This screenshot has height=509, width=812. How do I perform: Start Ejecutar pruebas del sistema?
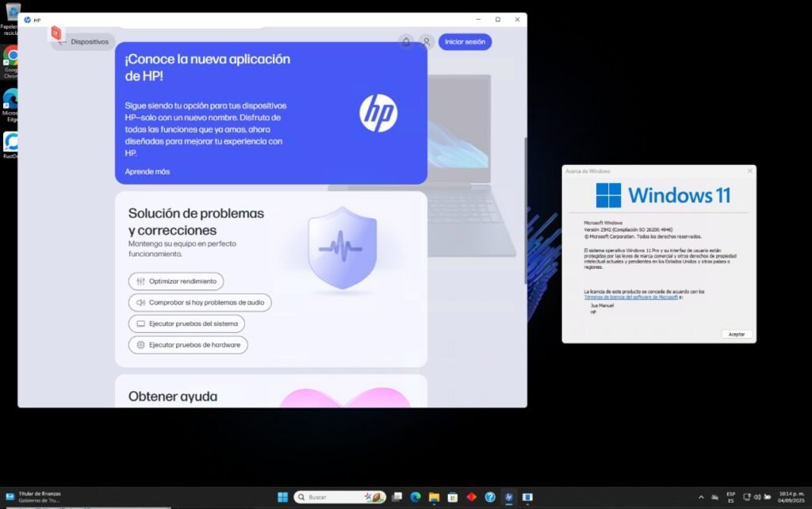(x=186, y=323)
